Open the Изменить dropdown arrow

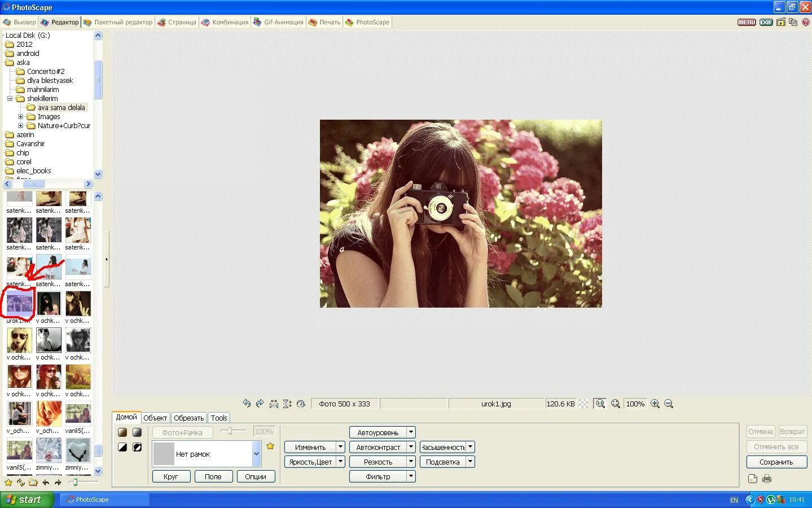point(340,447)
